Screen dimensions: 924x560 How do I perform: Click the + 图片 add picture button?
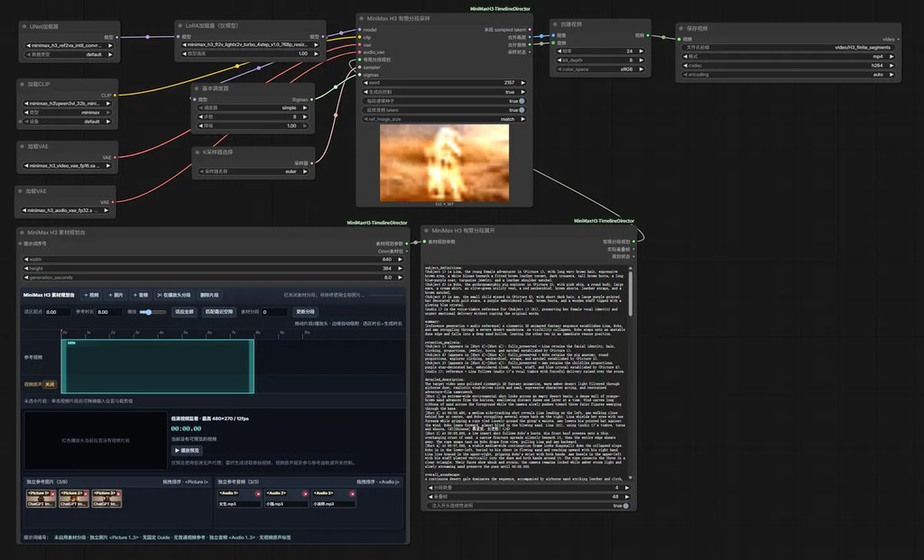coord(116,295)
